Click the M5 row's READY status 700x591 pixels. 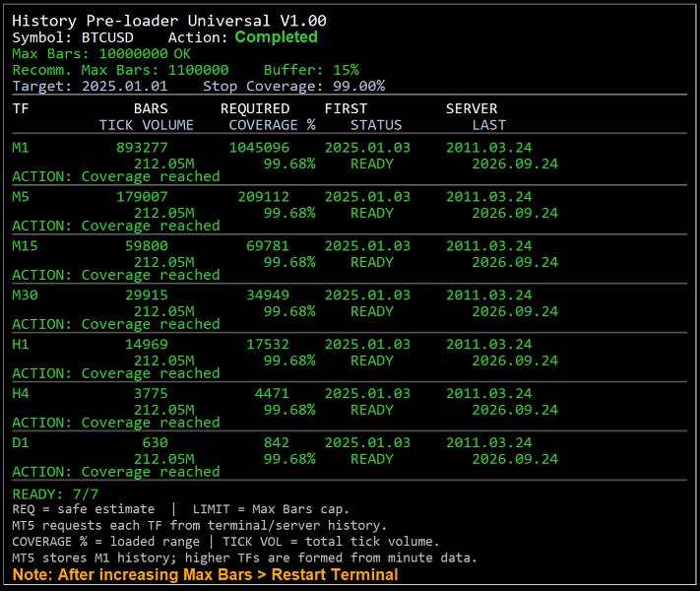pos(372,213)
